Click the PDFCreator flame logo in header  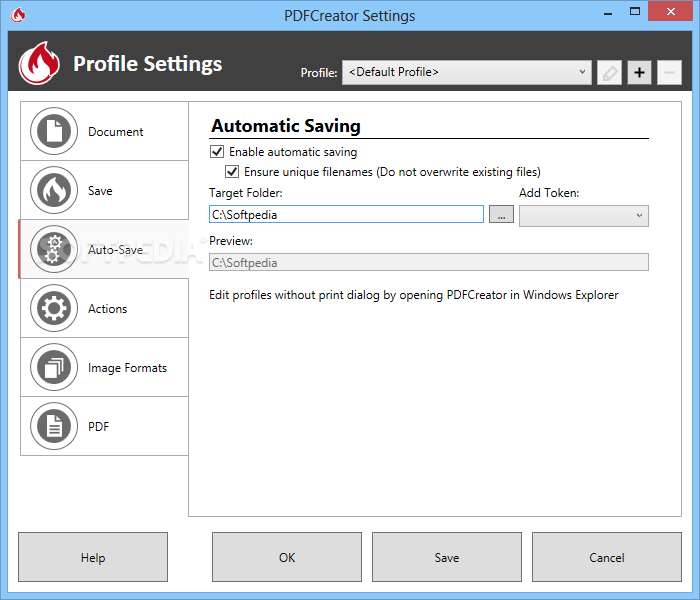click(39, 63)
